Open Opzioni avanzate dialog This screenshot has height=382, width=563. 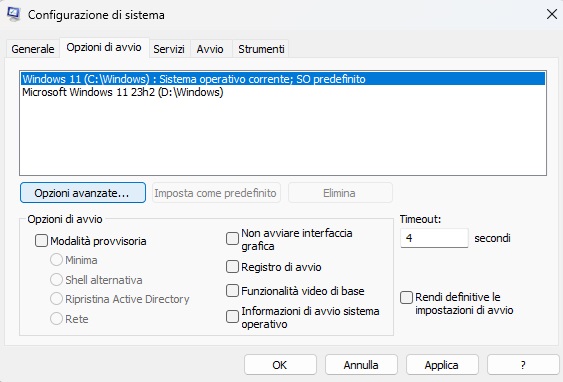[x=83, y=193]
